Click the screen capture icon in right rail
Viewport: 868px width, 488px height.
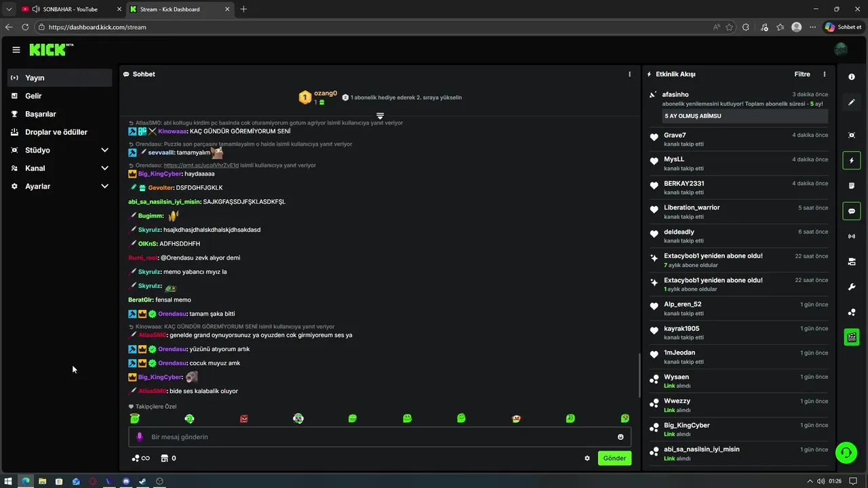pyautogui.click(x=852, y=135)
